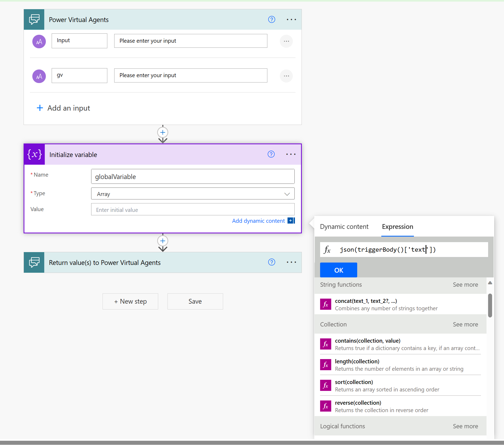The width and height of the screenshot is (504, 445).
Task: Click the Power Virtual Agents trigger icon
Action: tap(34, 20)
